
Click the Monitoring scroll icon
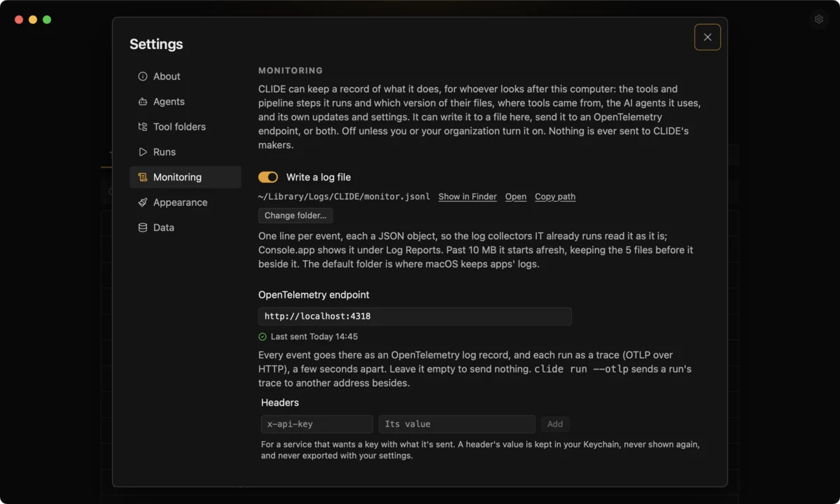point(143,177)
